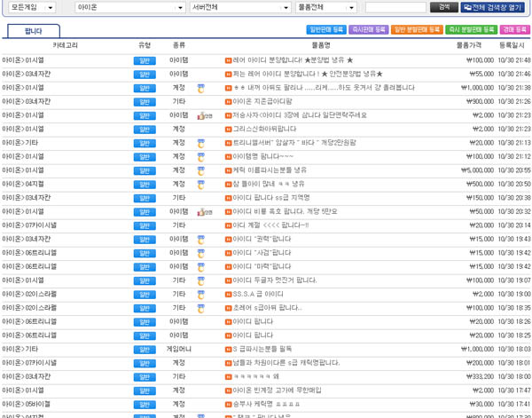532x418 pixels.
Task: Click medal icon beside SS.S.A 급 아이디
Action: click(200, 295)
